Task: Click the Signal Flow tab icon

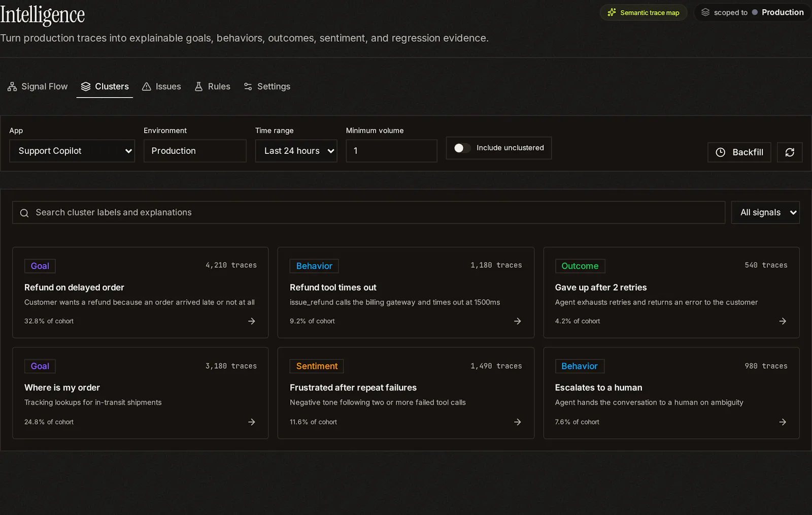Action: (x=12, y=87)
